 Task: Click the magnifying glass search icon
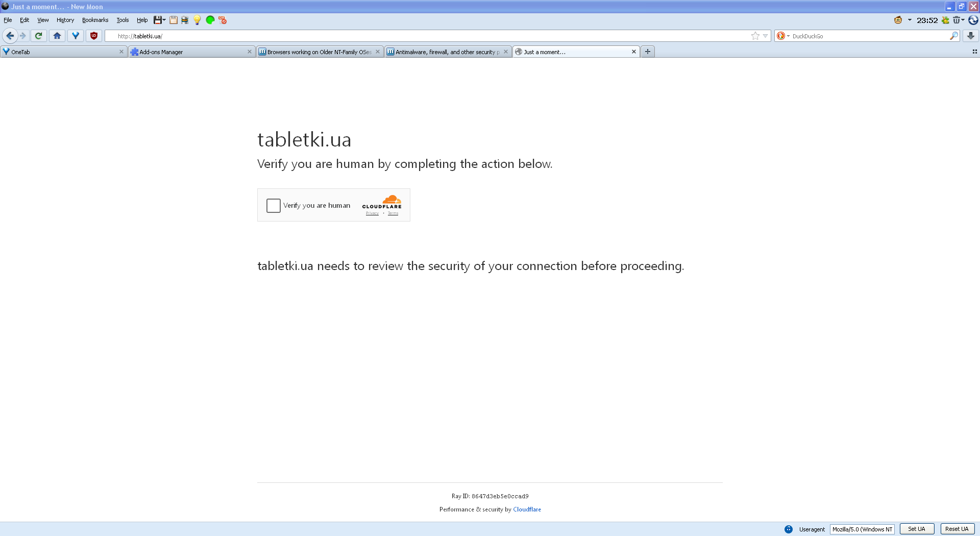[x=954, y=36]
